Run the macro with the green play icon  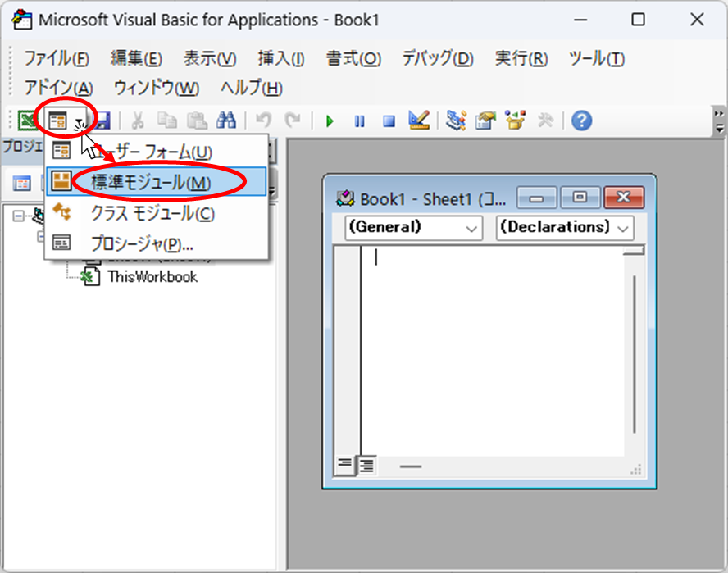[x=330, y=121]
